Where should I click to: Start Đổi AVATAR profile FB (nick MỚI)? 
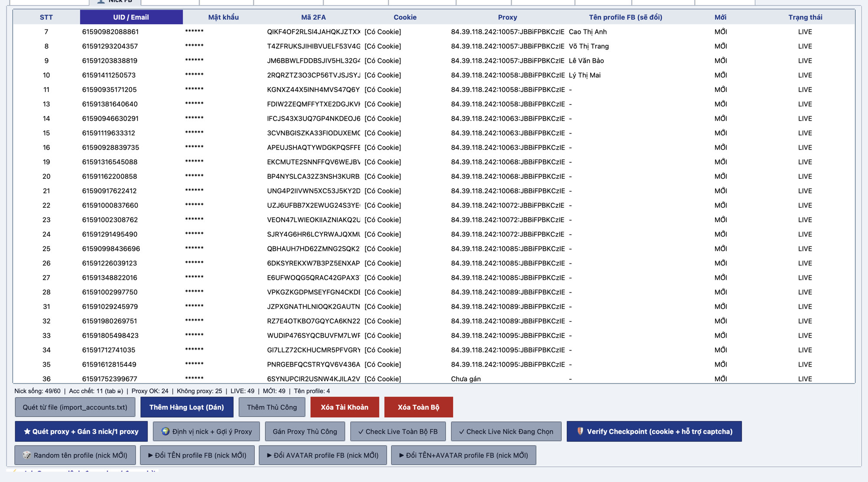(x=322, y=455)
